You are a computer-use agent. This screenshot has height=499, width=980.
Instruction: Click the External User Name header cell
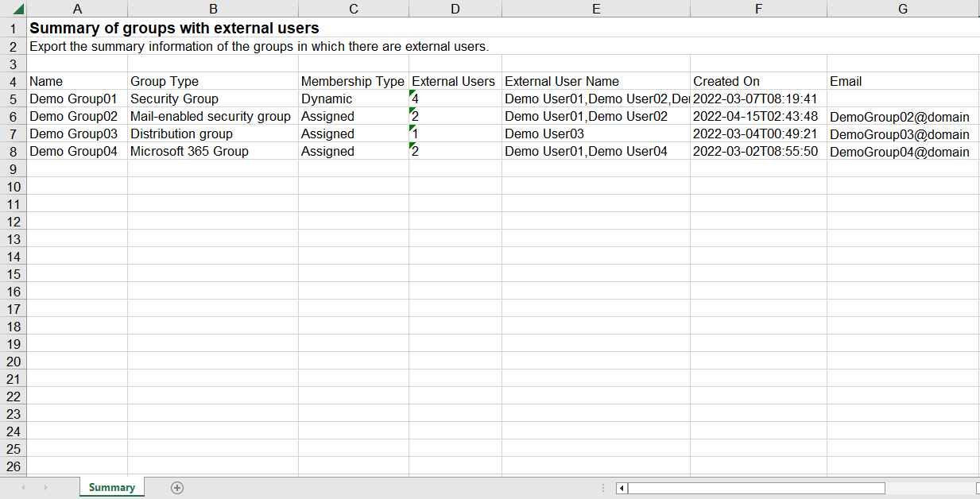[596, 80]
